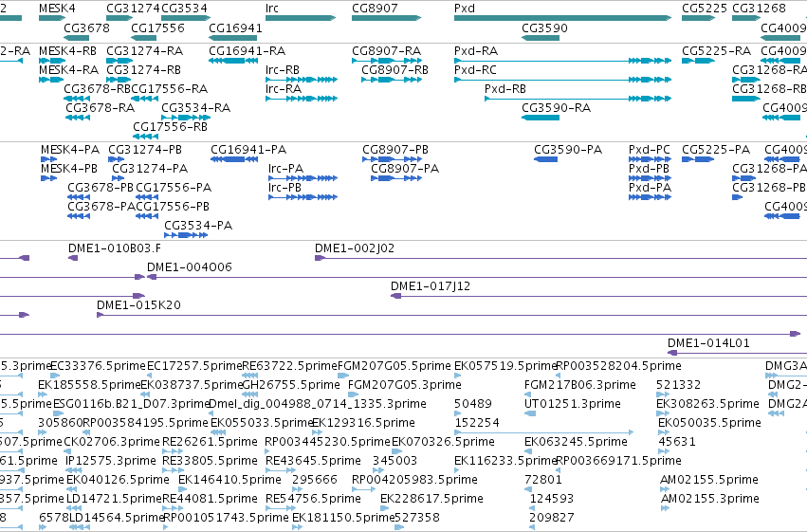The width and height of the screenshot is (807, 532).
Task: Click the CG5225 gene label
Action: pyautogui.click(x=705, y=9)
